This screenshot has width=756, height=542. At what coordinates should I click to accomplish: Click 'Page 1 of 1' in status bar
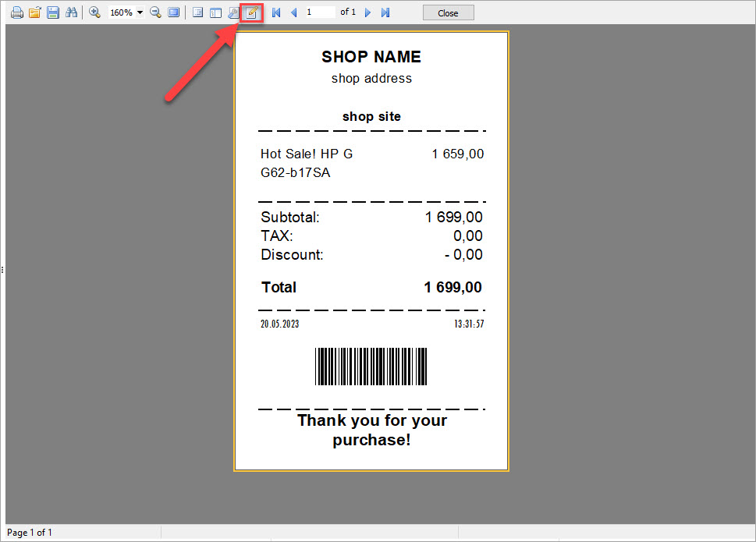(x=30, y=533)
